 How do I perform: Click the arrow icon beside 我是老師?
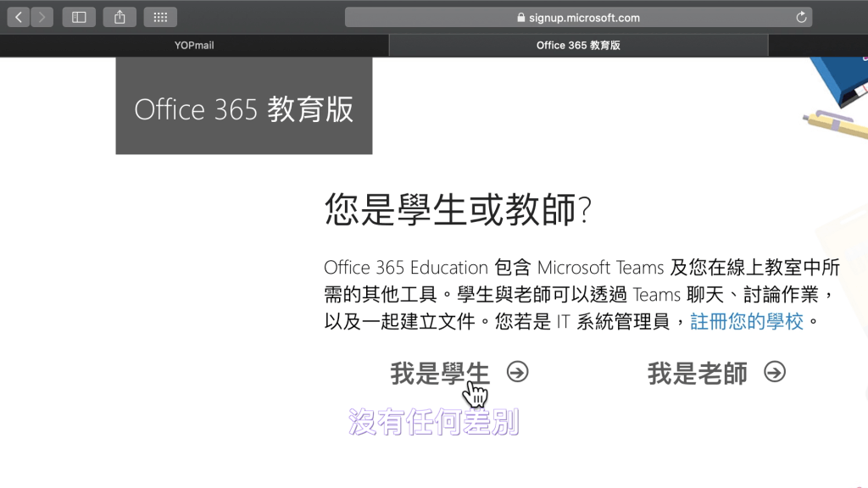coord(775,372)
